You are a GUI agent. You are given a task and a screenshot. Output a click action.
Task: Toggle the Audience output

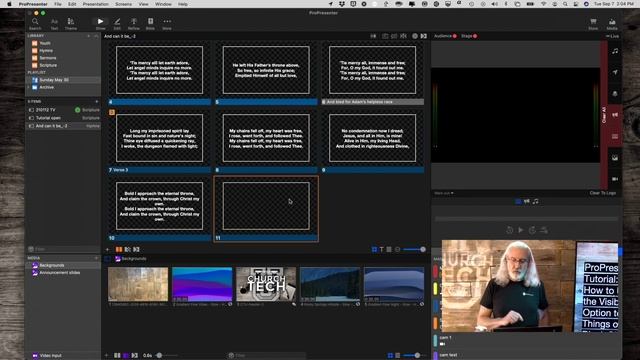(445, 36)
